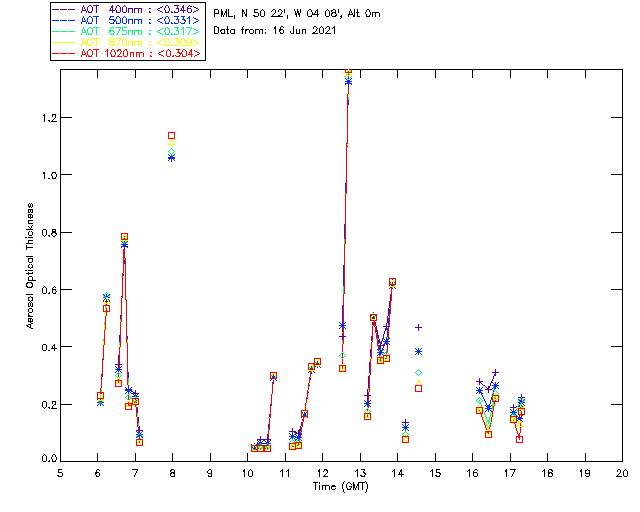Select the station text 'PML, N 50 22', W 04 08', Alt 0m'
Viewport: 640px width, 512px height.
pos(297,14)
